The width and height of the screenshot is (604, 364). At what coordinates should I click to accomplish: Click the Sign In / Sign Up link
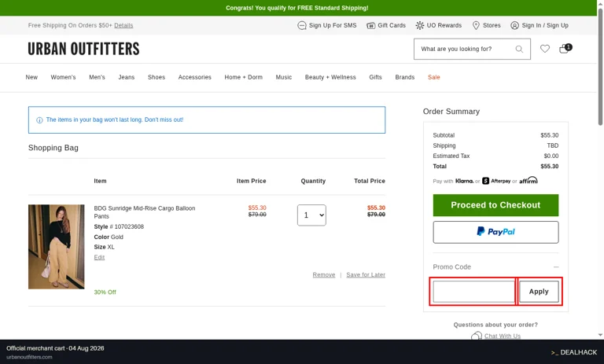[545, 25]
